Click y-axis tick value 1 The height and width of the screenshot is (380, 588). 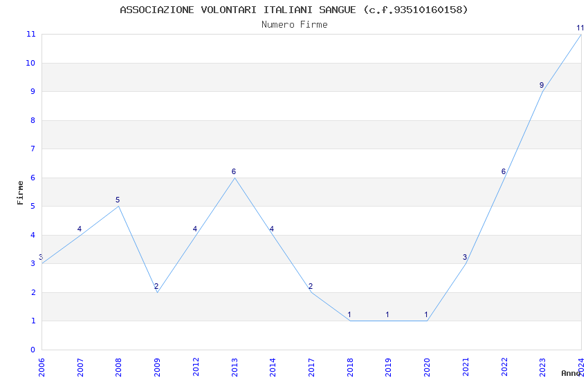[x=33, y=321]
